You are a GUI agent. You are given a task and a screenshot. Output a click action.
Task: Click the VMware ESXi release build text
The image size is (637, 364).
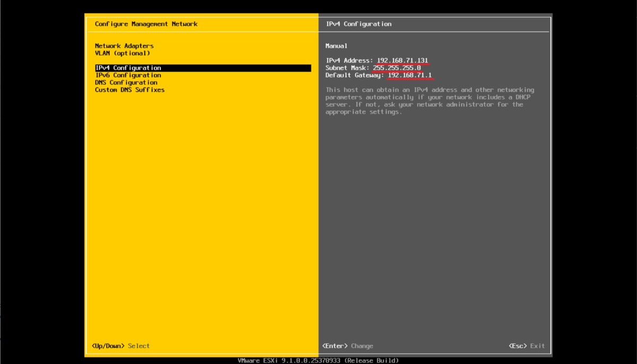318,360
